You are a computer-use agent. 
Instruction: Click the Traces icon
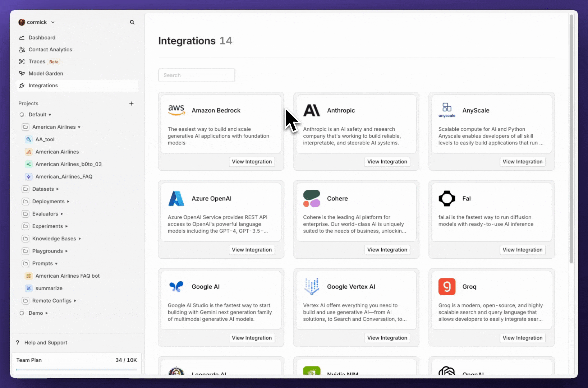(22, 61)
